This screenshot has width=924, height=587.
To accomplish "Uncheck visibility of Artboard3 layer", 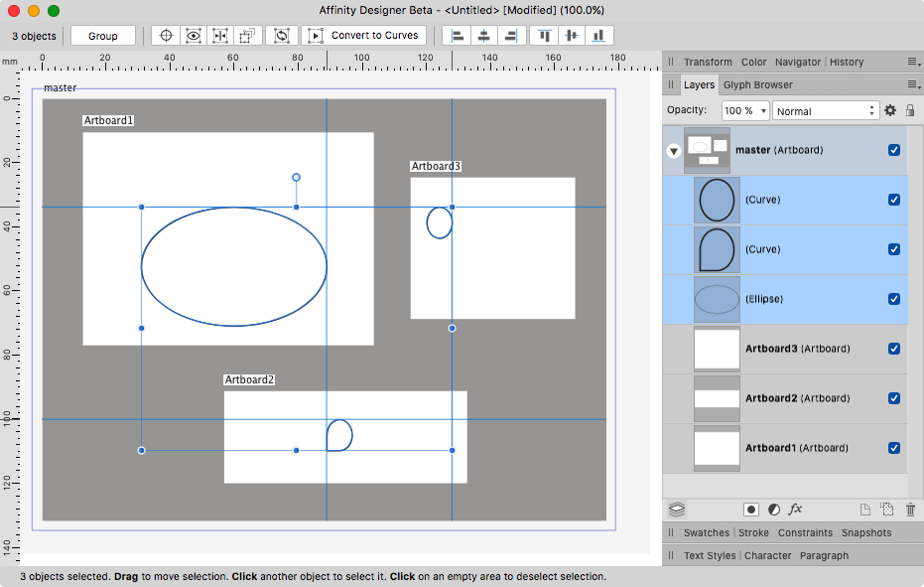I will (894, 349).
